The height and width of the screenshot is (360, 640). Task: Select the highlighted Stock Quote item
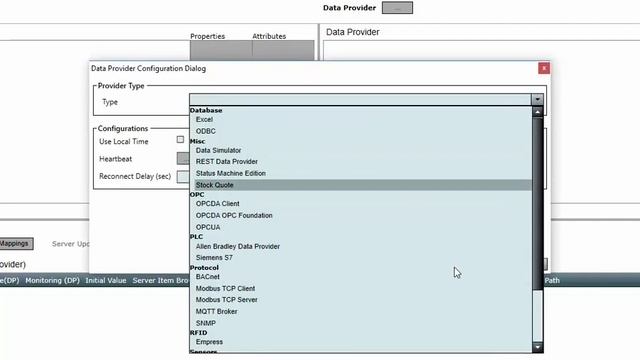362,185
